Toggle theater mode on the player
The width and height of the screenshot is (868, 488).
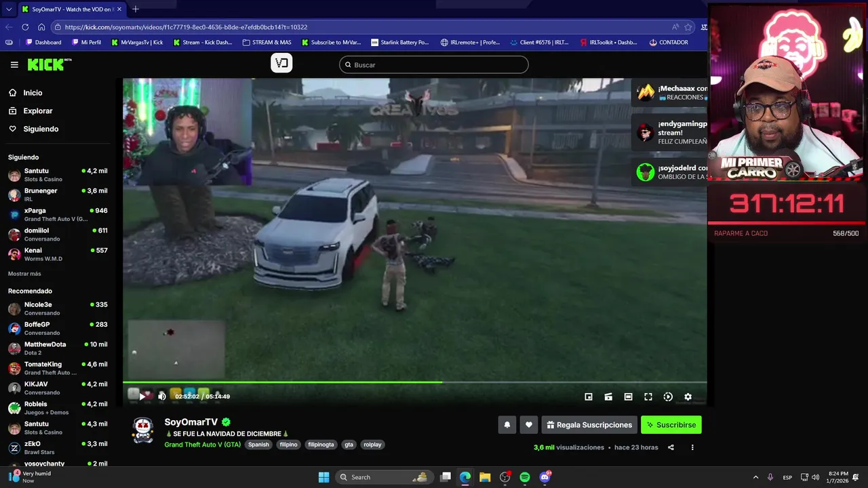point(628,396)
